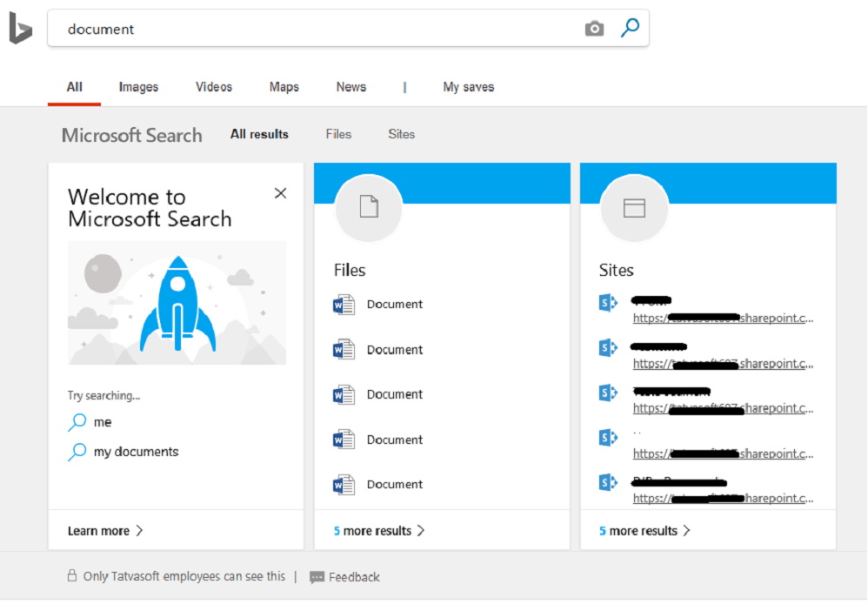
Task: Open the fifth SharePoint site URL
Action: click(x=723, y=499)
